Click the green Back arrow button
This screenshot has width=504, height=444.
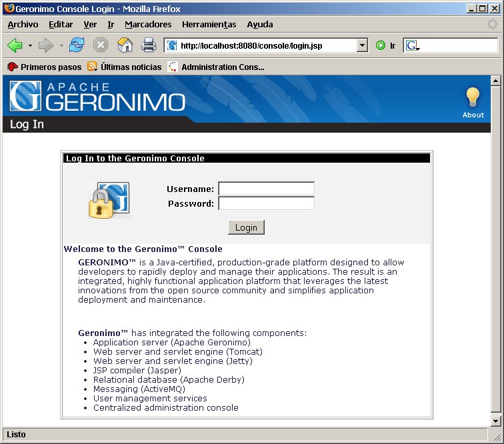[x=15, y=45]
